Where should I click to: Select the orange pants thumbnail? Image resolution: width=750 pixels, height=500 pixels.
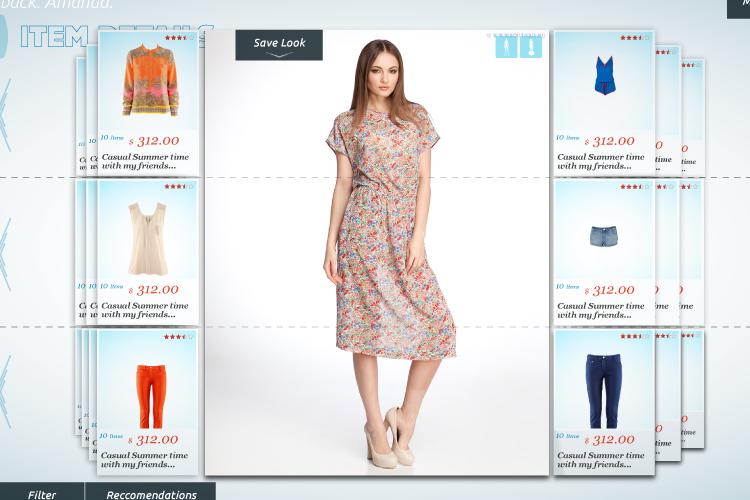151,397
